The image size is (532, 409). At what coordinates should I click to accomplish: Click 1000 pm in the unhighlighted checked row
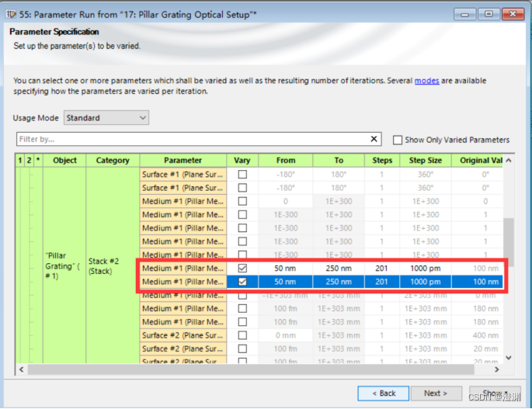426,269
